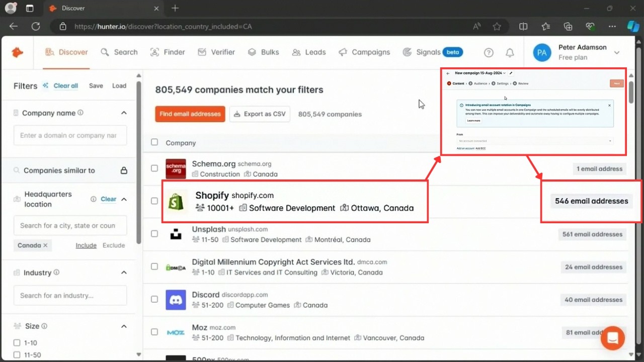Open the Discover tab
Viewport: 644px width, 362px height.
pyautogui.click(x=66, y=52)
